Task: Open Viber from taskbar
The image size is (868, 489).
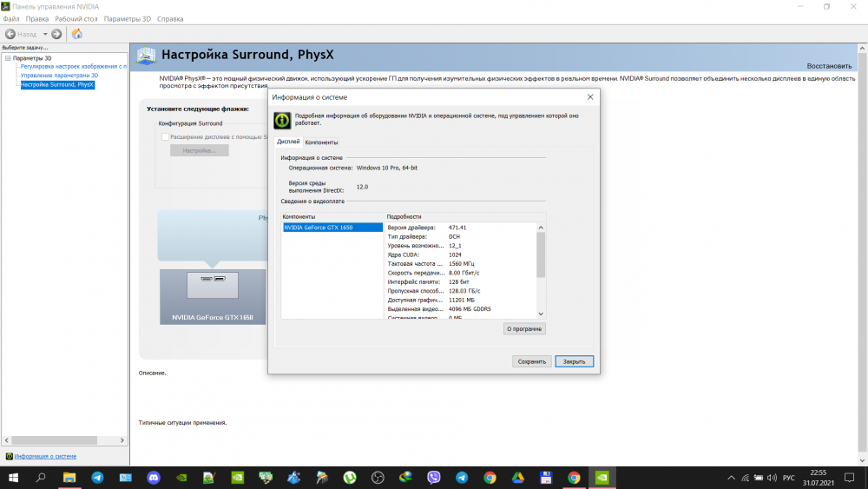Action: [433, 478]
